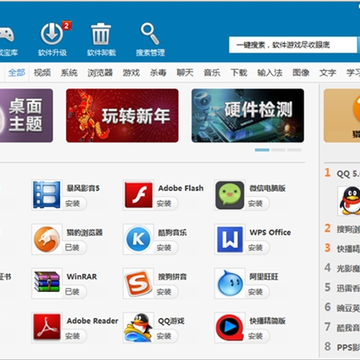
Task: Select first banner page indicator
Action: click(x=262, y=150)
